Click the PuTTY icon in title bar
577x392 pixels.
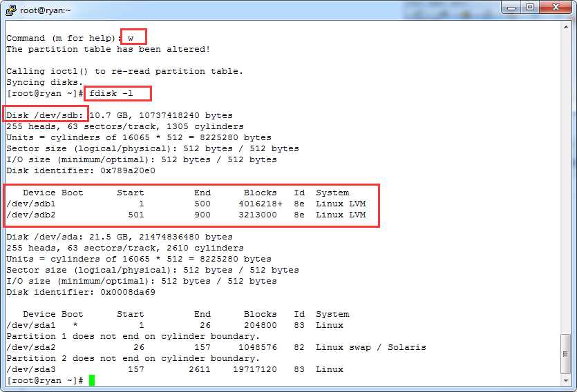11,10
